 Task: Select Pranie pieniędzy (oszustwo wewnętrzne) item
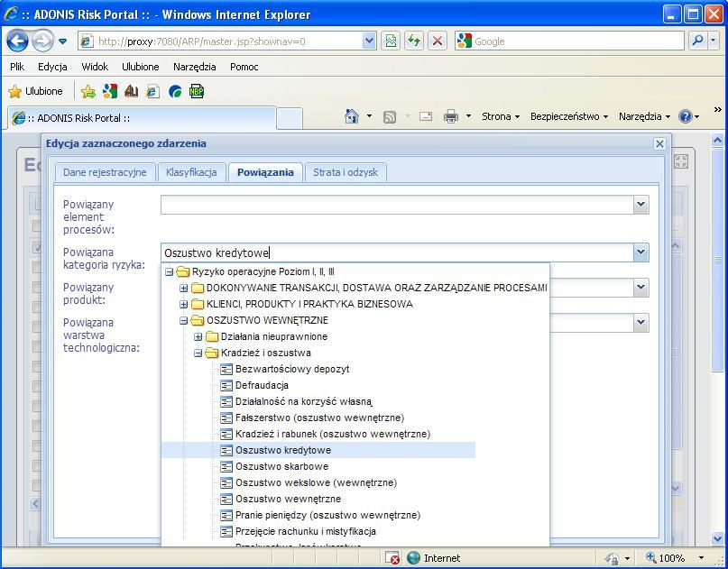coord(327,515)
